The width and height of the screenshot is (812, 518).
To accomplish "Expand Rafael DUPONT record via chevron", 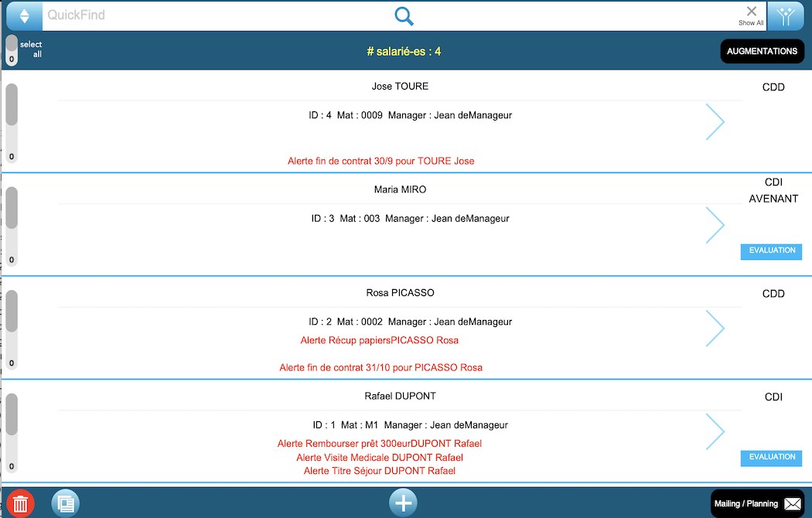I will 715,431.
